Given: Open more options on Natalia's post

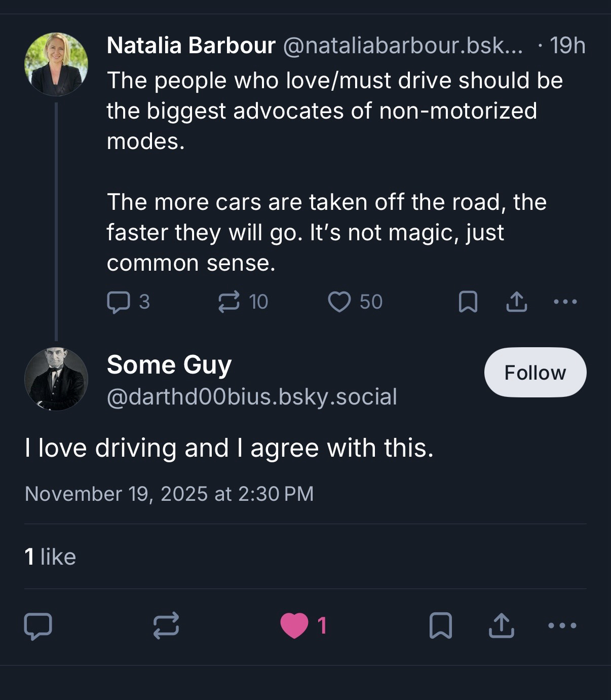Looking at the screenshot, I should (565, 302).
